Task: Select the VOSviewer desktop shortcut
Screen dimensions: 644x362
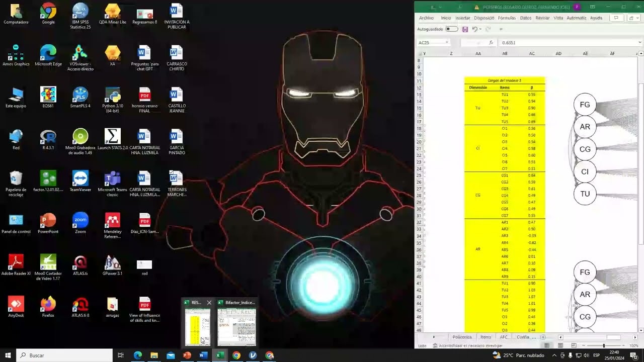Action: point(80,58)
